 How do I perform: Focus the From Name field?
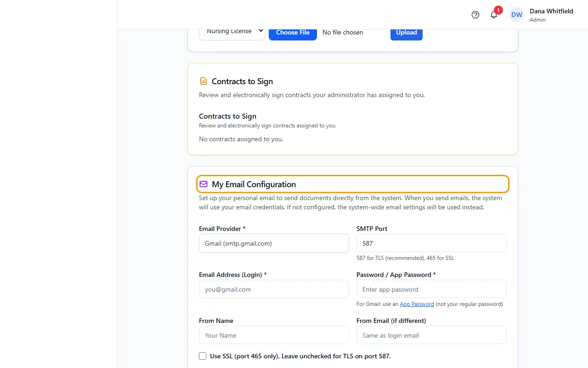tap(274, 335)
